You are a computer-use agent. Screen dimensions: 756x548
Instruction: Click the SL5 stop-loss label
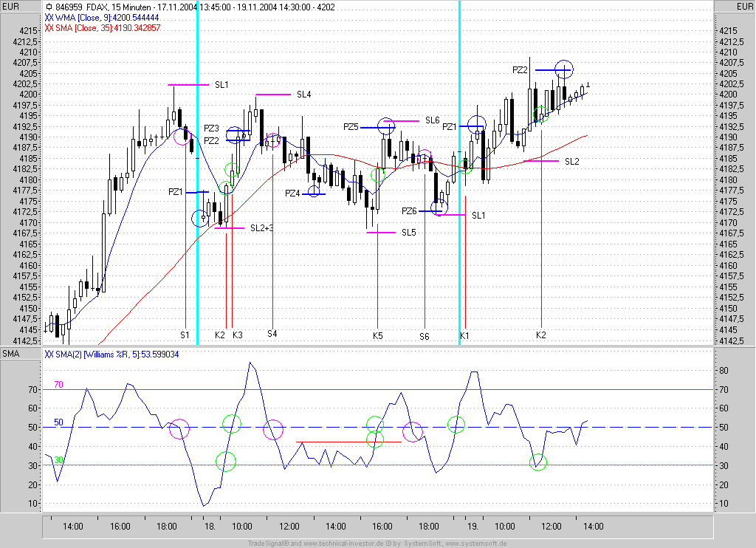(408, 233)
